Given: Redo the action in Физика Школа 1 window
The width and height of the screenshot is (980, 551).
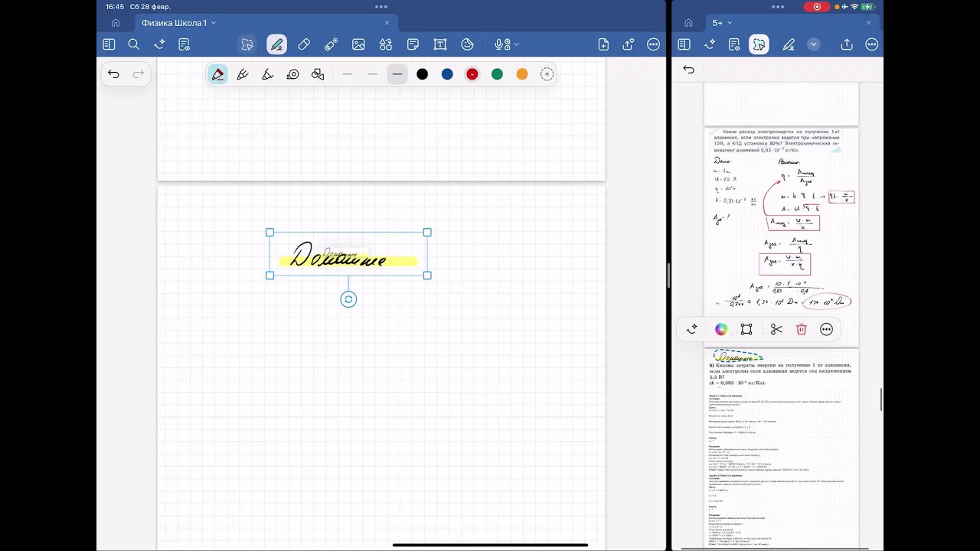Looking at the screenshot, I should click(139, 74).
